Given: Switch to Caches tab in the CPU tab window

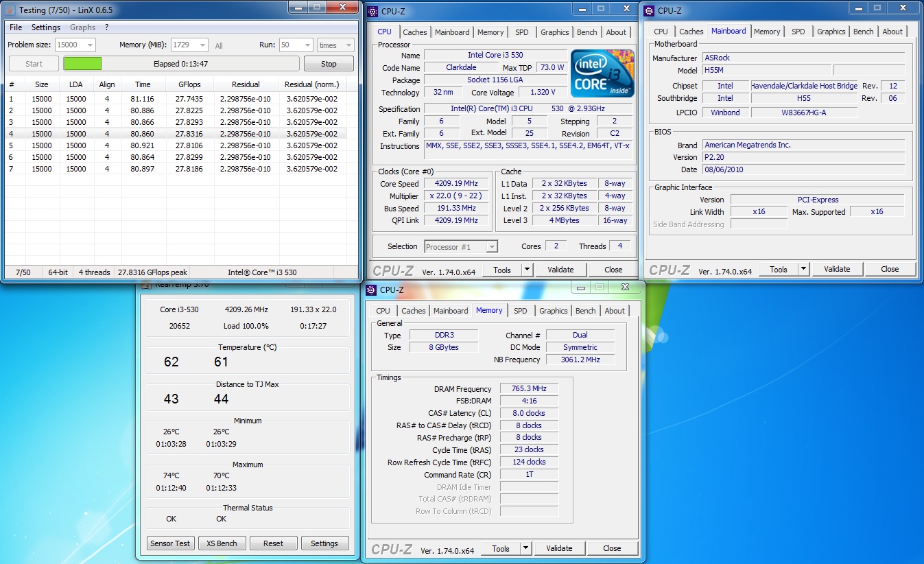Looking at the screenshot, I should coord(415,32).
